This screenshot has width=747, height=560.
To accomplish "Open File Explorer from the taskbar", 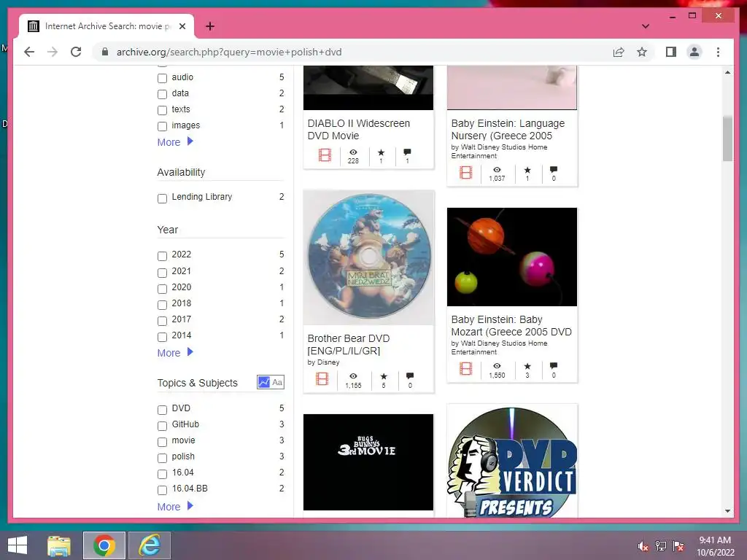I will click(x=59, y=545).
